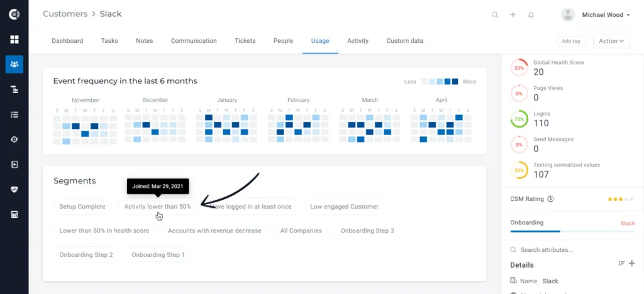
Task: Open Michael Wood user menu arrow
Action: point(628,15)
